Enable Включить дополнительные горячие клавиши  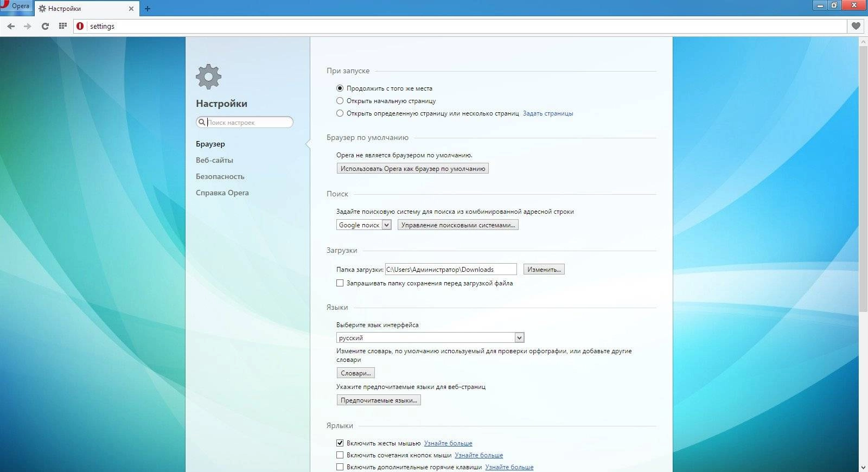pos(340,467)
